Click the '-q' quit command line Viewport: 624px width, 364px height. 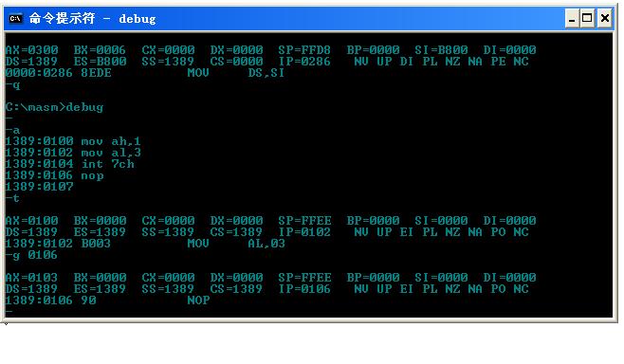click(x=12, y=84)
